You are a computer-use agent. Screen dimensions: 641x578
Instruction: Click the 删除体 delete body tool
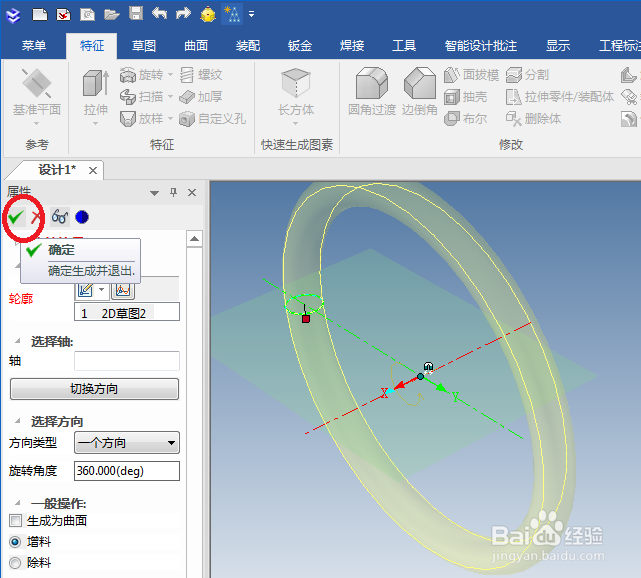point(533,119)
